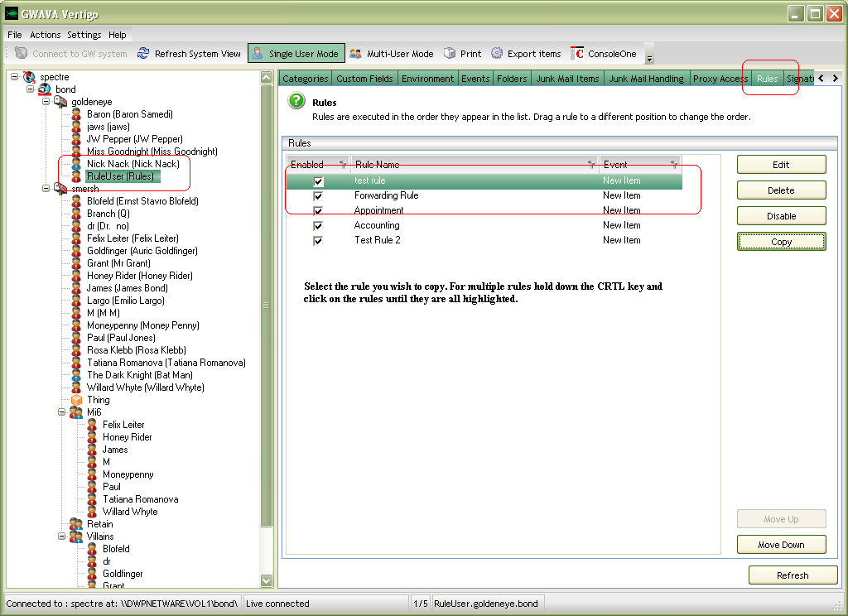
Task: Click the user icon beside Nick Nack
Action: click(76, 164)
